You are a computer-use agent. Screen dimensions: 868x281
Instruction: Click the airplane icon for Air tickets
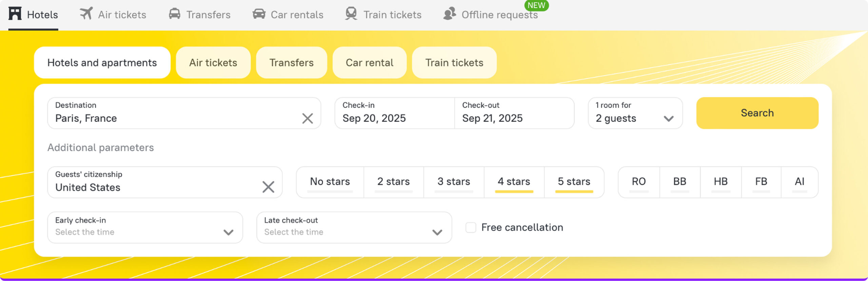(86, 14)
